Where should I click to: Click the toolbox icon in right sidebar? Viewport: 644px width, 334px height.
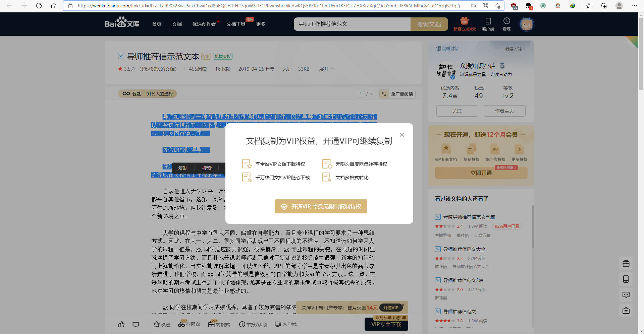pos(626,264)
